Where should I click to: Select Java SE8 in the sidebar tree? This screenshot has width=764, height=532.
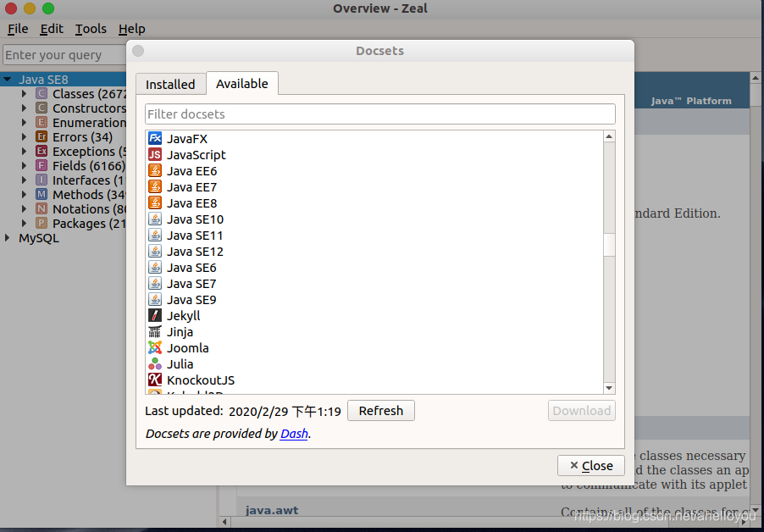(x=43, y=80)
